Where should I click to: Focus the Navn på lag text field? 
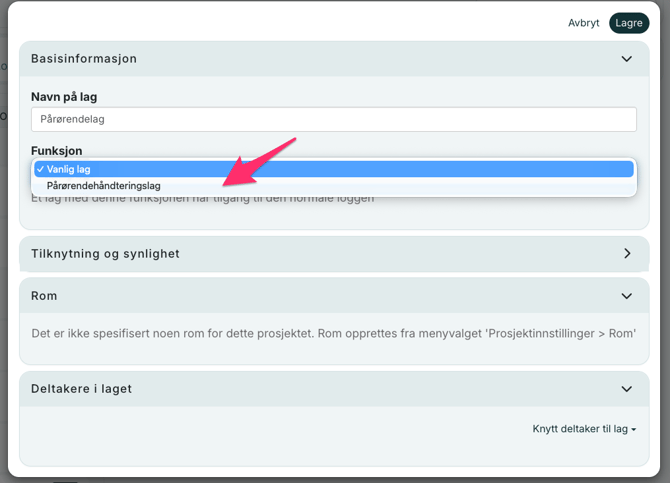[x=334, y=119]
